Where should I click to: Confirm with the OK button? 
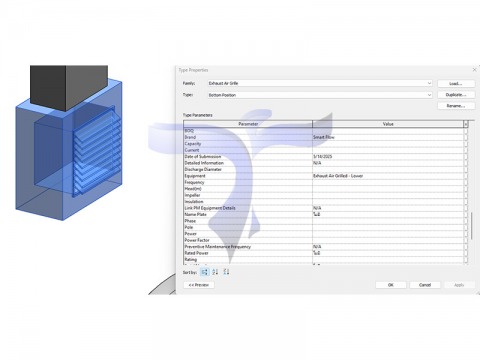(x=391, y=285)
